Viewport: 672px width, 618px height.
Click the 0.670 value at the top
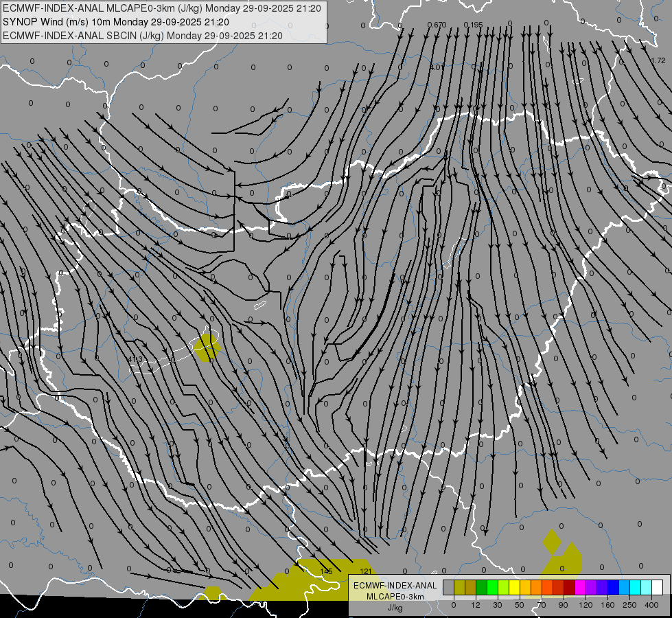click(x=437, y=25)
